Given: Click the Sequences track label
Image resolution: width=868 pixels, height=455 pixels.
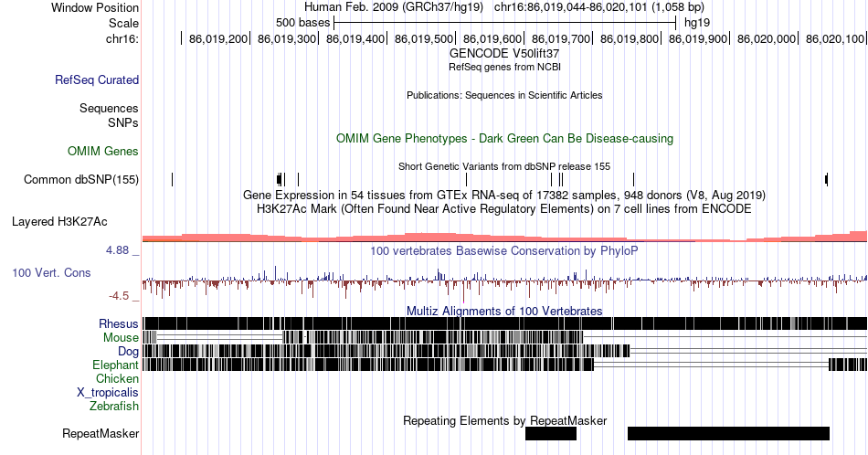Looking at the screenshot, I should tap(109, 108).
